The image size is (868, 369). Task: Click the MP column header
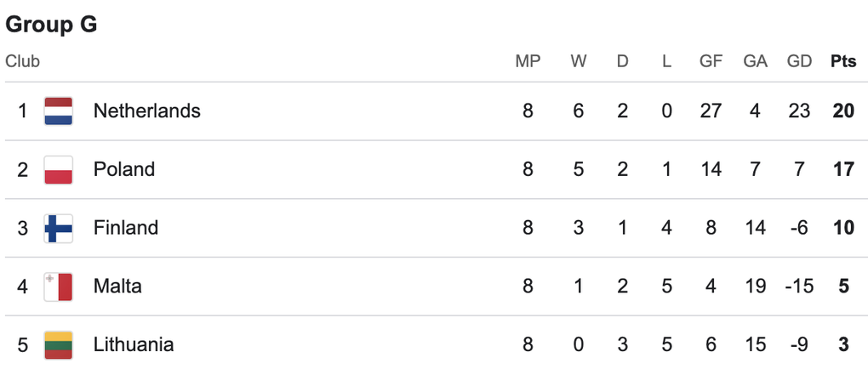[528, 61]
